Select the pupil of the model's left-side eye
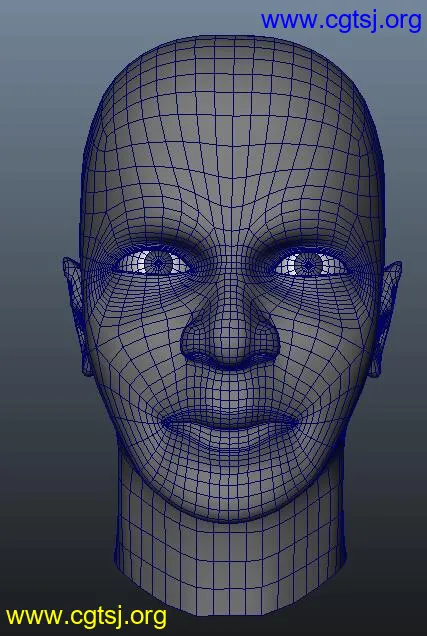This screenshot has width=427, height=636. click(x=159, y=263)
